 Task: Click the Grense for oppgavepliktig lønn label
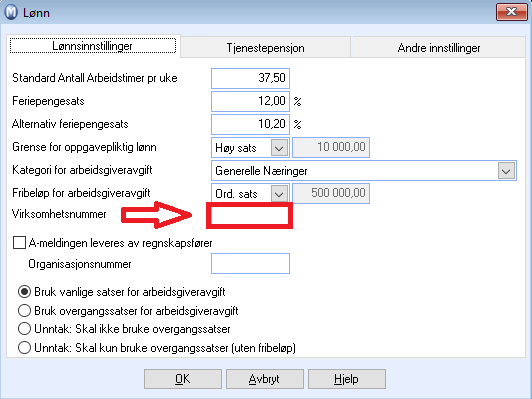pos(84,147)
